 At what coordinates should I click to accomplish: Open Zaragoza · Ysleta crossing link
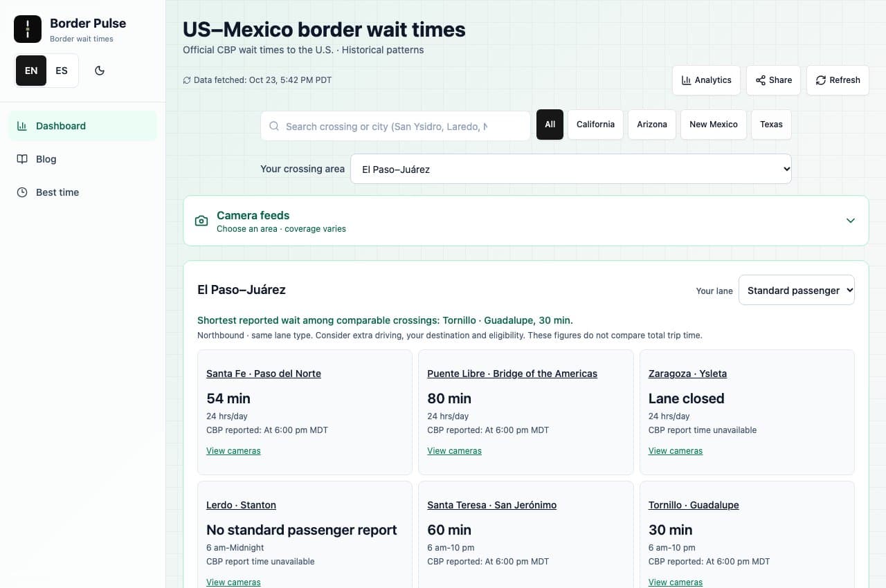[x=687, y=374]
